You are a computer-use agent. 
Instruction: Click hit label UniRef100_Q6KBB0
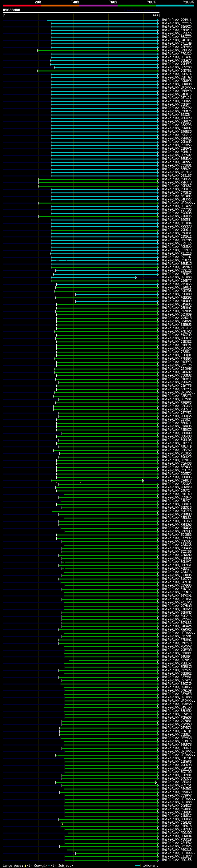(x=176, y=84)
